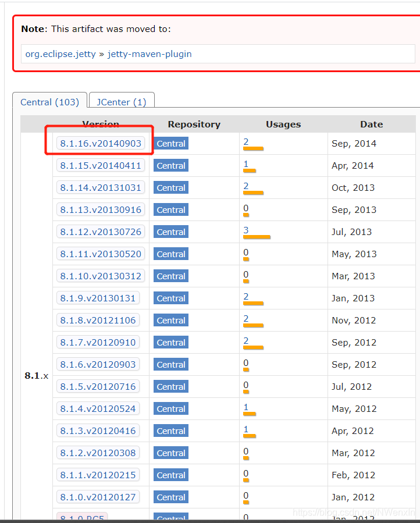420x523 pixels.
Task: Open version 8.1.9.v20130131
Action: (x=98, y=298)
